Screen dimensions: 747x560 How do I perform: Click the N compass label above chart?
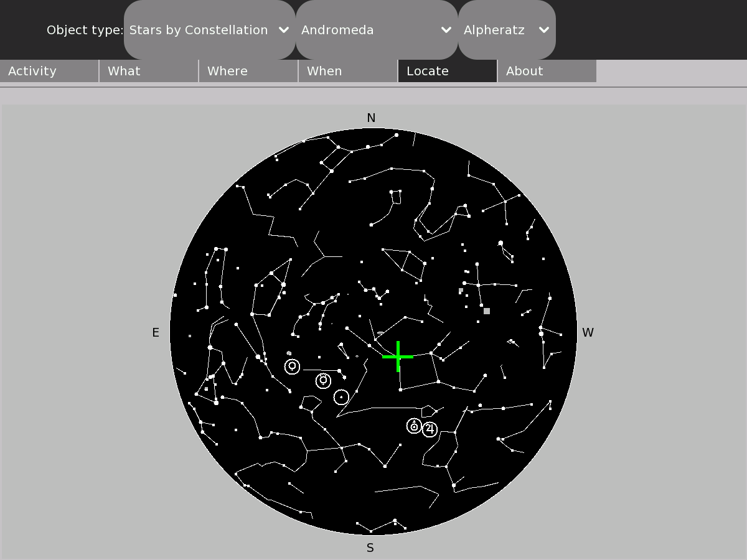pyautogui.click(x=371, y=118)
